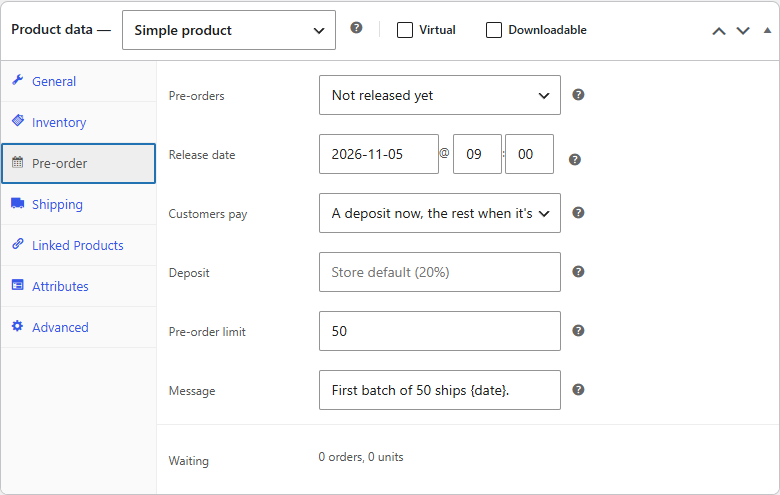
Task: Open the Linked Products tab
Action: (x=79, y=245)
